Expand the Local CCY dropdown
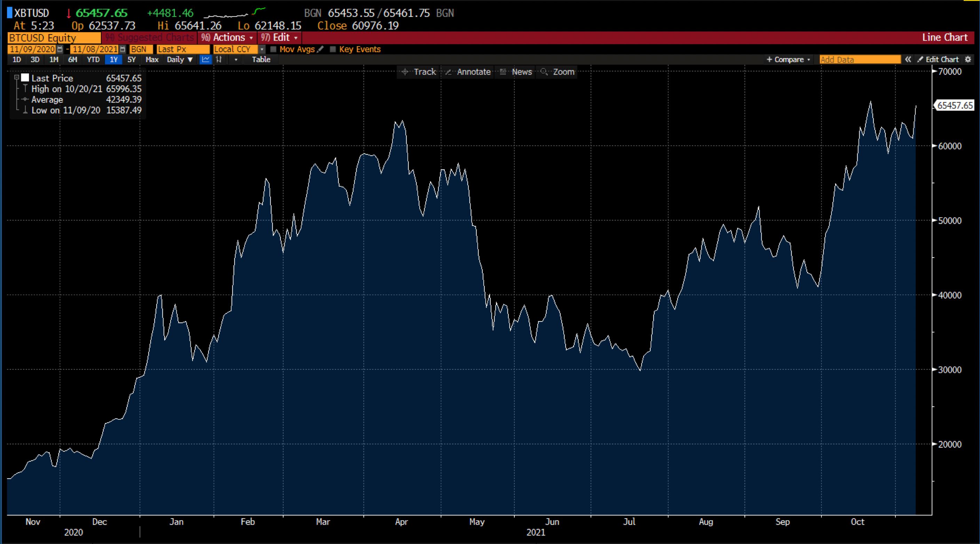Image resolution: width=980 pixels, height=544 pixels. tap(262, 49)
